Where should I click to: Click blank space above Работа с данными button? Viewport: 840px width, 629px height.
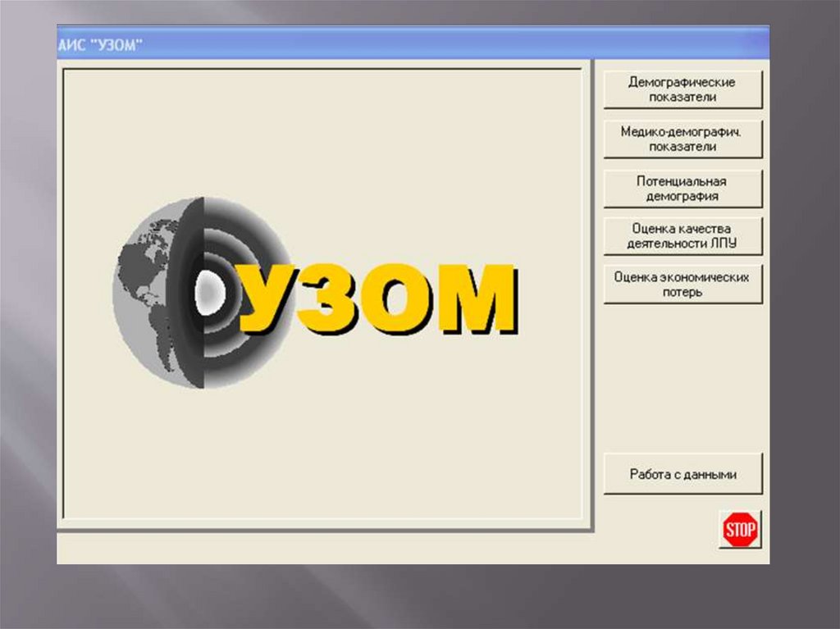682,377
